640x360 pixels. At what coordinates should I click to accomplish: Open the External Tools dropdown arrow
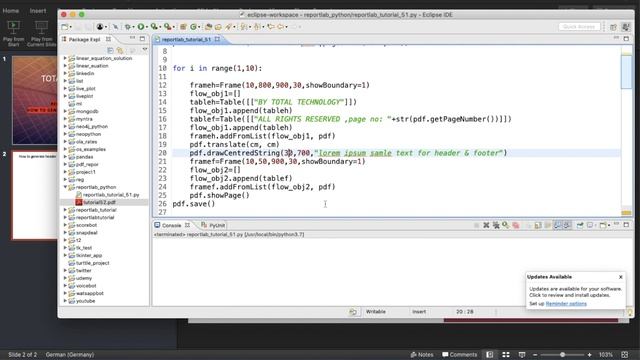[x=173, y=27]
